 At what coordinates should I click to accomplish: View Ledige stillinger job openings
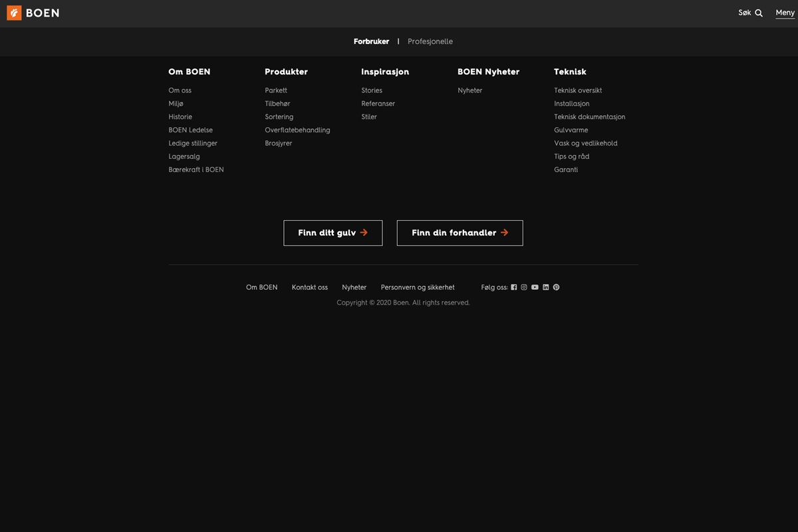[x=193, y=144]
